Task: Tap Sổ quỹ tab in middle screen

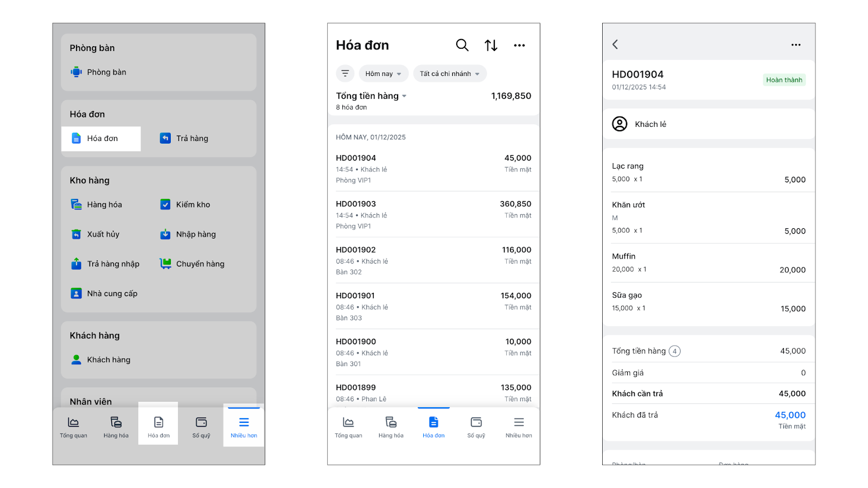Action: pyautogui.click(x=476, y=427)
